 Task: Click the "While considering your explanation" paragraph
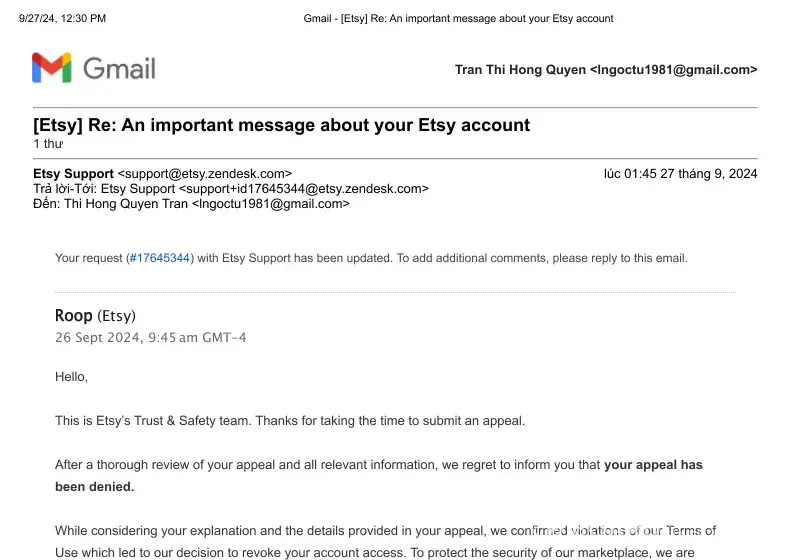[300, 531]
